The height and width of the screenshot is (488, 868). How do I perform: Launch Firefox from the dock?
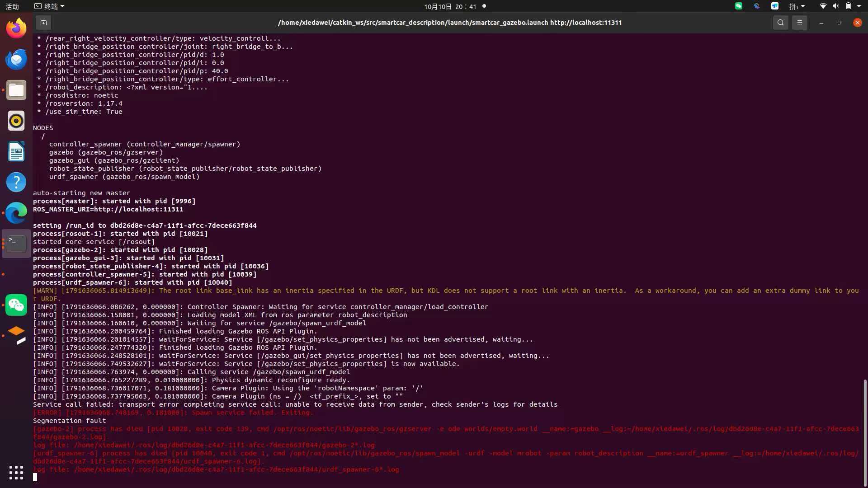tap(16, 28)
